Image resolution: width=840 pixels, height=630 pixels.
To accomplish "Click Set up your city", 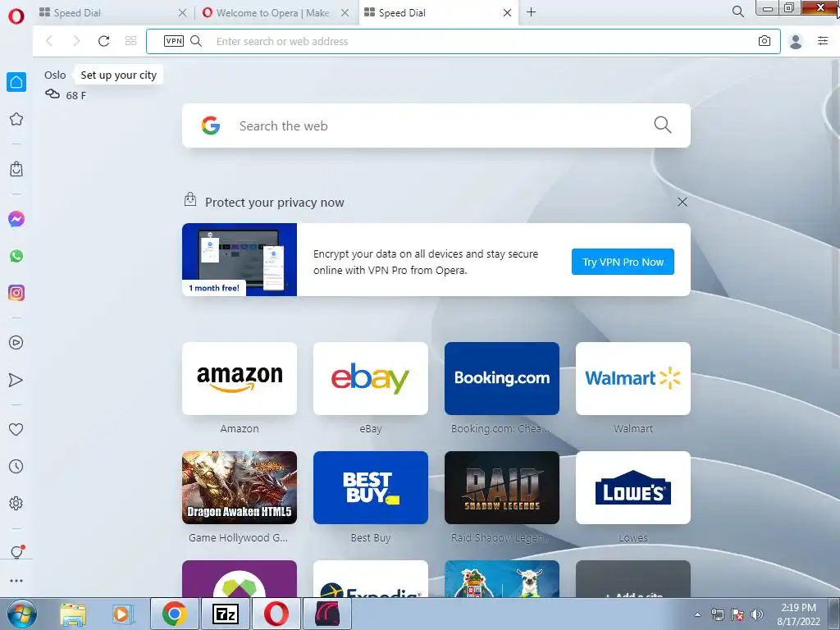I will coord(118,75).
